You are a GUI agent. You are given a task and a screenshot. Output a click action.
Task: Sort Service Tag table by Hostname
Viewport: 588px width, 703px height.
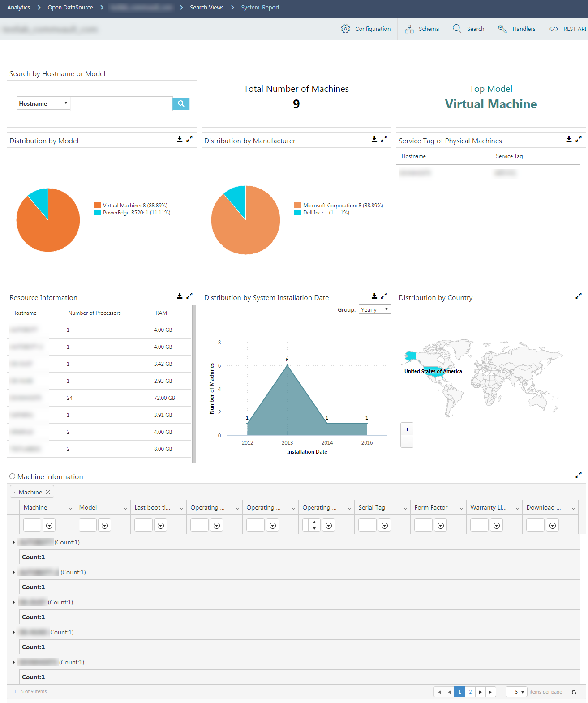414,156
